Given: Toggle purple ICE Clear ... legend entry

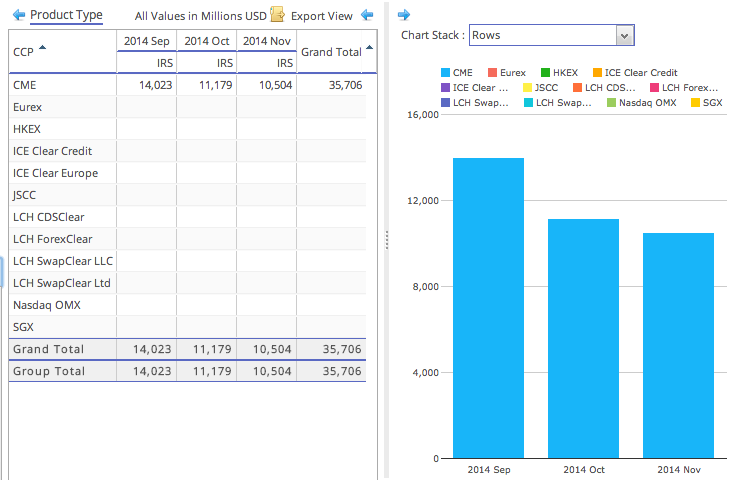Looking at the screenshot, I should coord(474,88).
